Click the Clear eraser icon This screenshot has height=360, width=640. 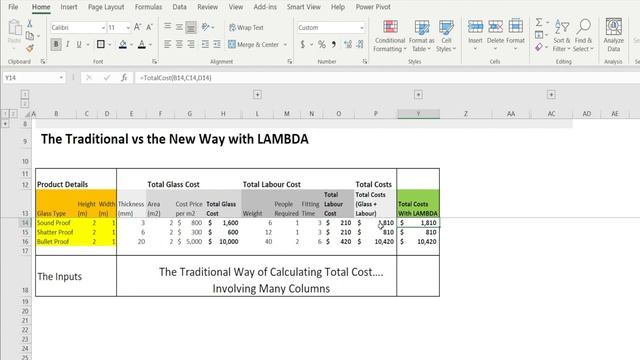[x=539, y=47]
